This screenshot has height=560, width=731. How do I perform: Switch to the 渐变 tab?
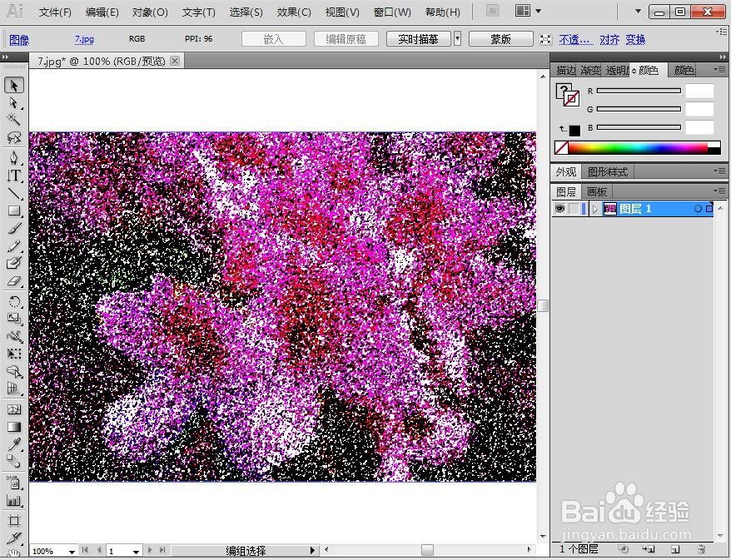(590, 71)
